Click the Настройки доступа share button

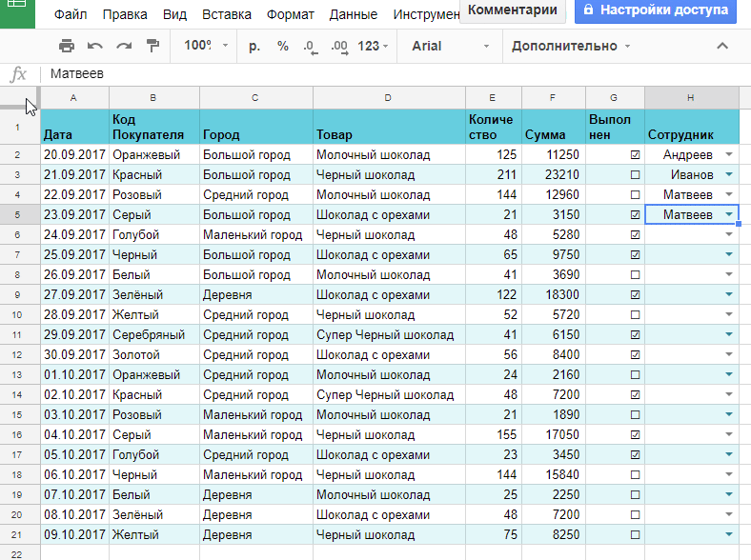pyautogui.click(x=656, y=10)
